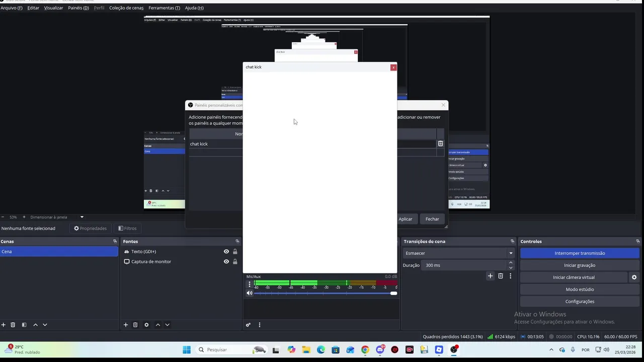The image size is (644, 362).
Task: Add a new scene with plus icon
Action: tap(4, 325)
